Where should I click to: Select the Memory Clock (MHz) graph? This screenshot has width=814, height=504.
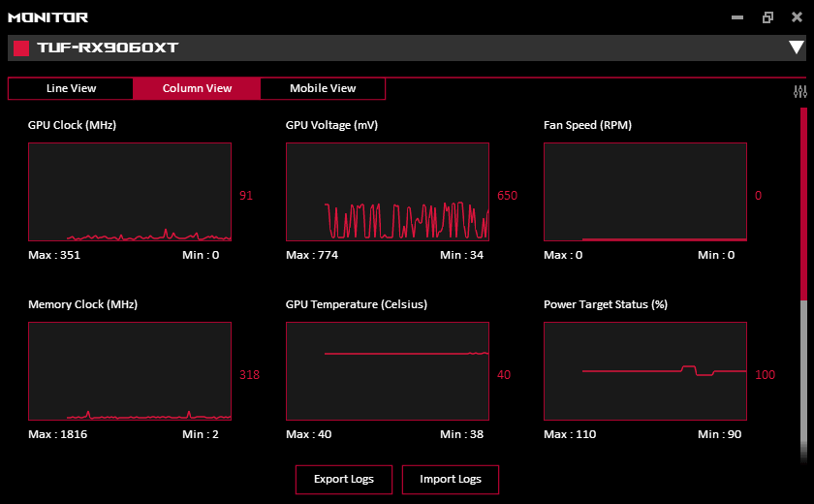click(x=130, y=371)
